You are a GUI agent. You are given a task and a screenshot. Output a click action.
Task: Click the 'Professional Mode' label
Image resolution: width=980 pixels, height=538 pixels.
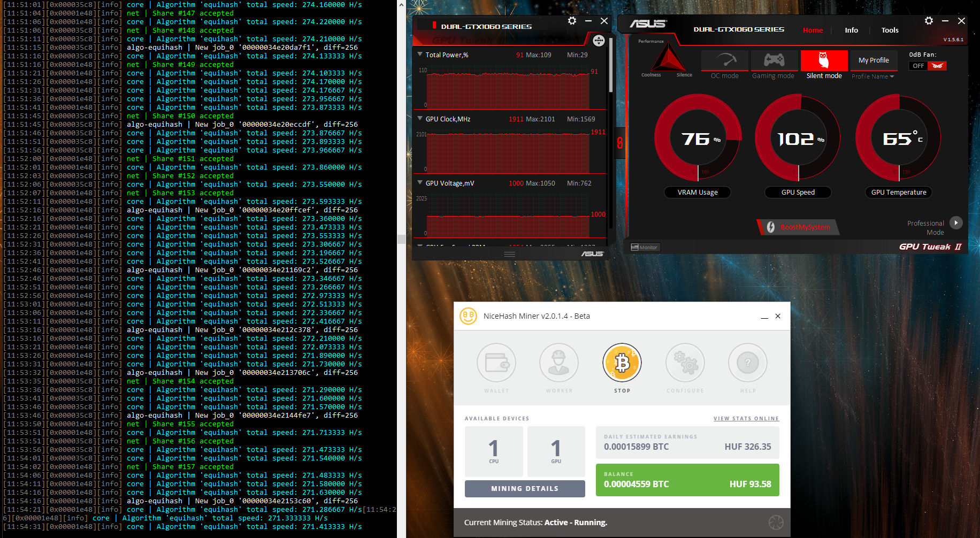(x=925, y=228)
